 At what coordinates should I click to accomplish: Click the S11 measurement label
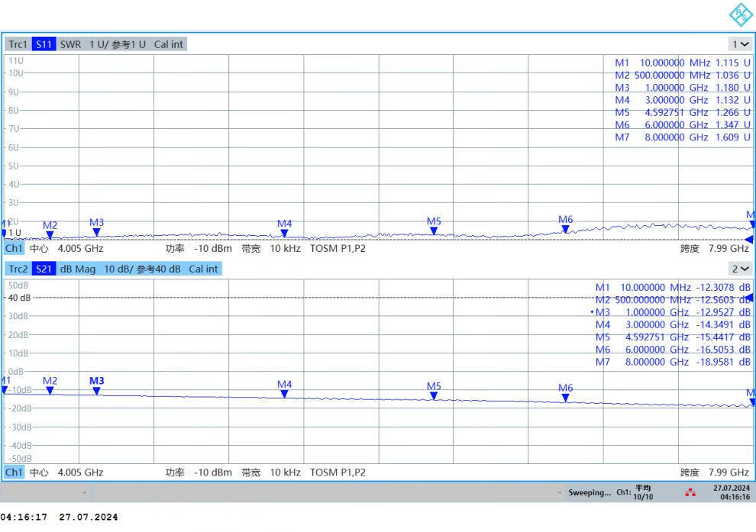44,44
